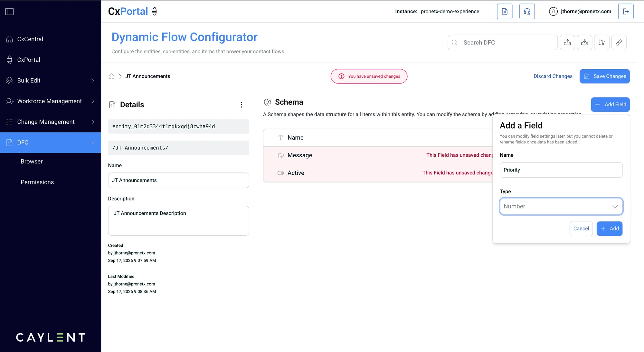Select the Active schema field row

[378, 173]
